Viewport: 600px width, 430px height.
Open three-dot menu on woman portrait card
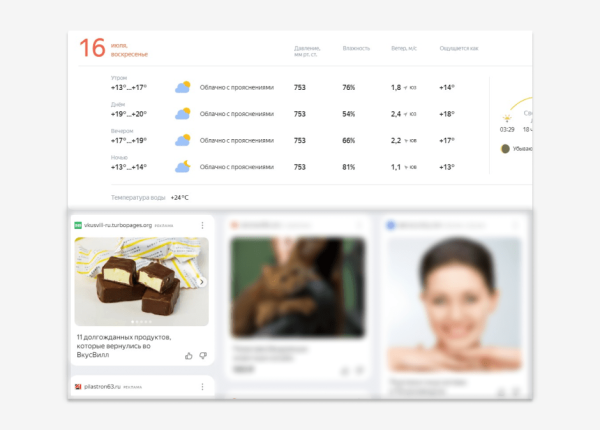click(x=514, y=225)
